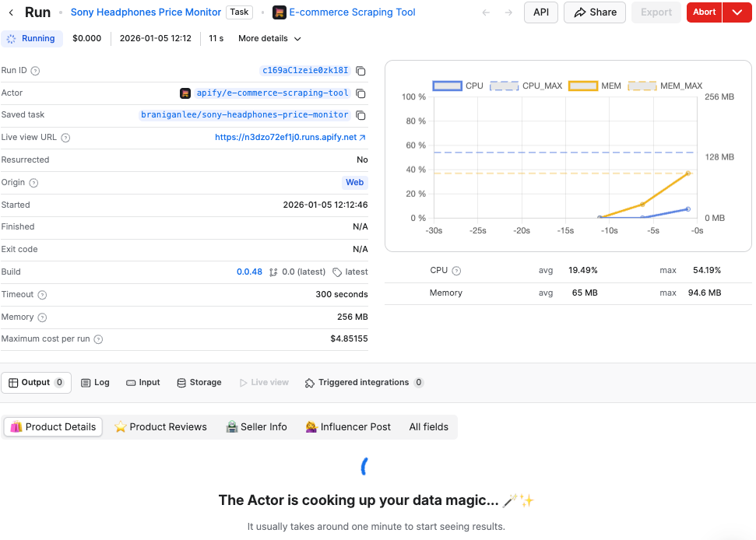Copy the Run ID

[360, 71]
